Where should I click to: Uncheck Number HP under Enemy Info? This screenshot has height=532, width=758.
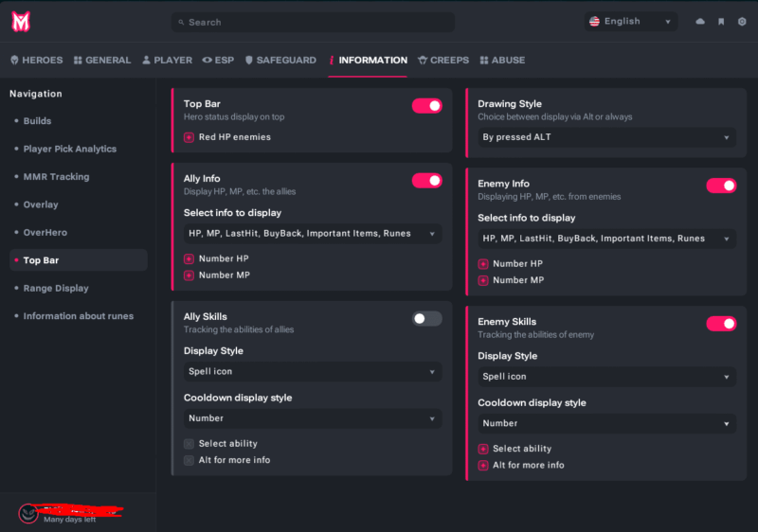coord(483,264)
